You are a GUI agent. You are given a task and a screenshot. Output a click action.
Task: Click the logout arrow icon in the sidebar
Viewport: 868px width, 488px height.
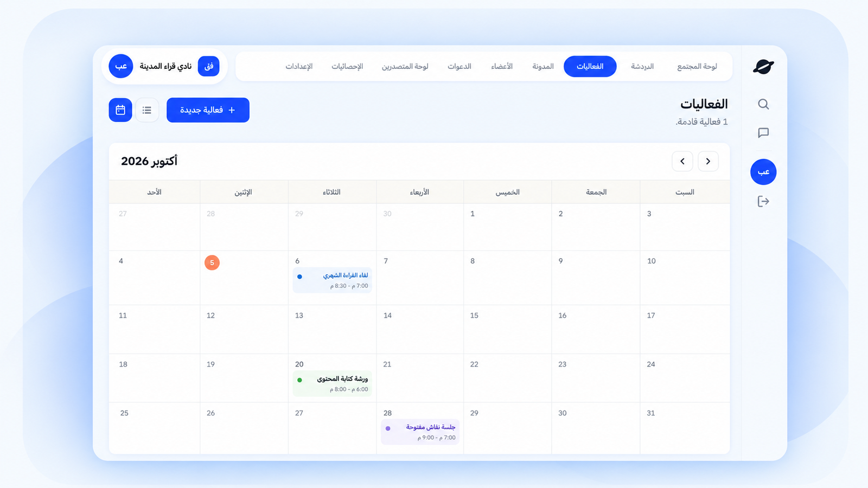pos(763,202)
